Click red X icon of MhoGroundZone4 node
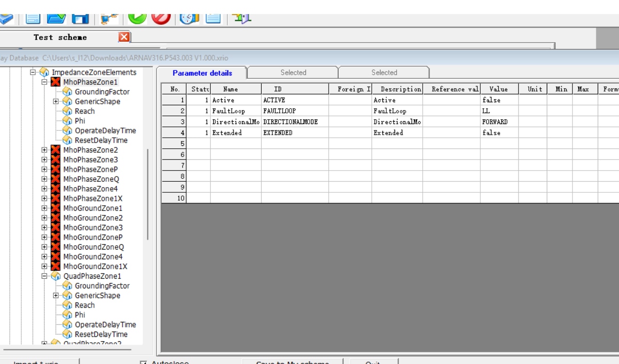The width and height of the screenshot is (619, 364). (56, 256)
